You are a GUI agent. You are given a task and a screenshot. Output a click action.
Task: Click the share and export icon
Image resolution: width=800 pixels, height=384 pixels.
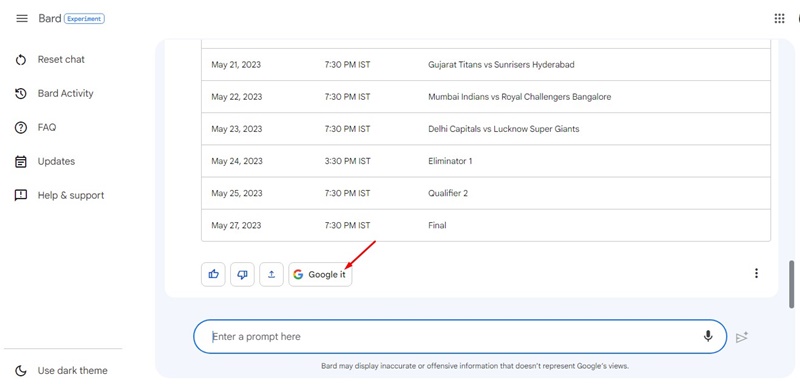click(271, 274)
